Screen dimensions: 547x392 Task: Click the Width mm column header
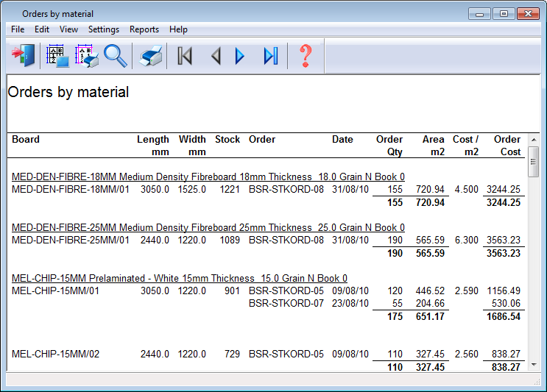pos(192,146)
